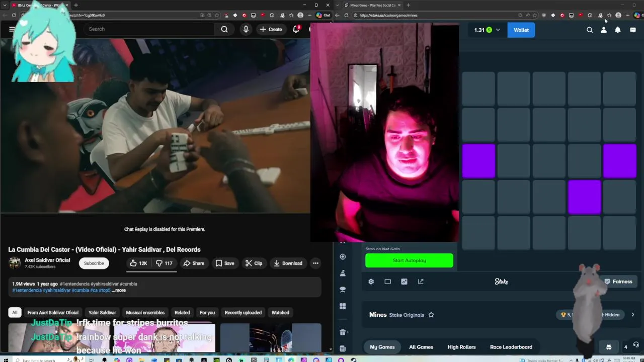Screen dimensions: 644x362
Task: Click Start Autoplay green button
Action: (x=409, y=260)
